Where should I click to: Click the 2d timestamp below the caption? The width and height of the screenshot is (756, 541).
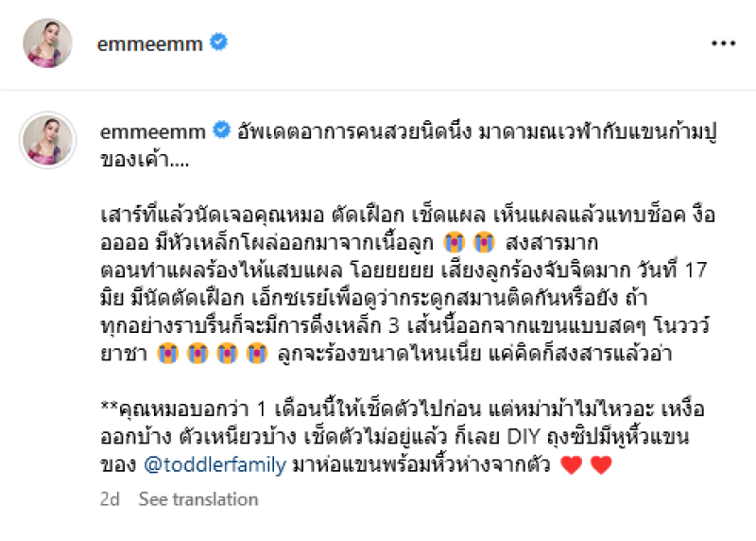110,499
